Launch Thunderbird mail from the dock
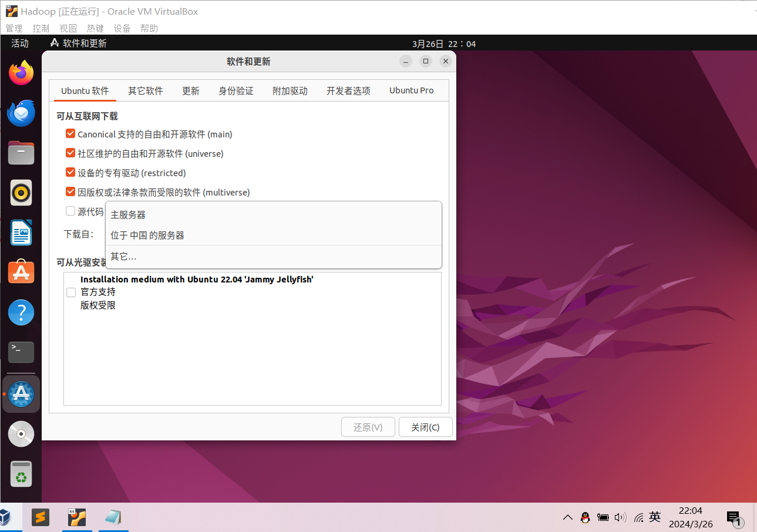Image resolution: width=757 pixels, height=532 pixels. pos(21,113)
